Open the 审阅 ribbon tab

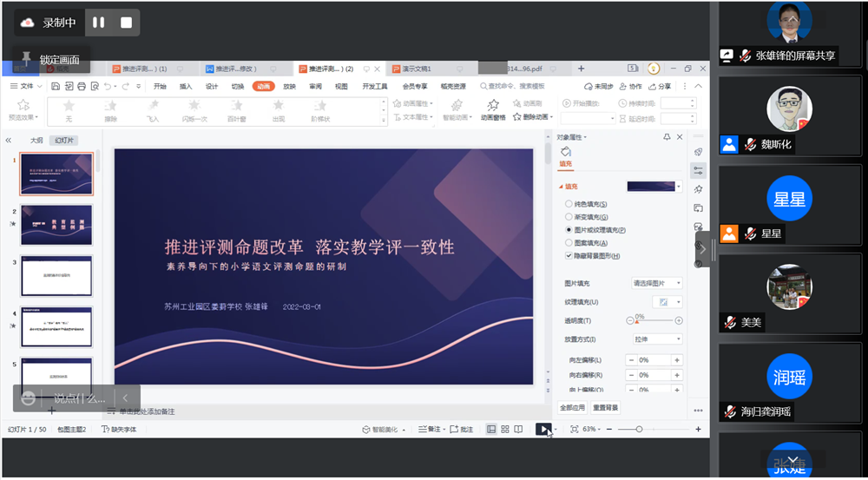click(316, 87)
